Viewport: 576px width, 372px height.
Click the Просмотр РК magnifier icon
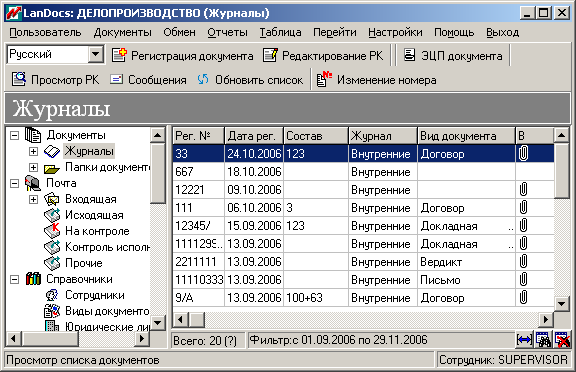coord(19,79)
